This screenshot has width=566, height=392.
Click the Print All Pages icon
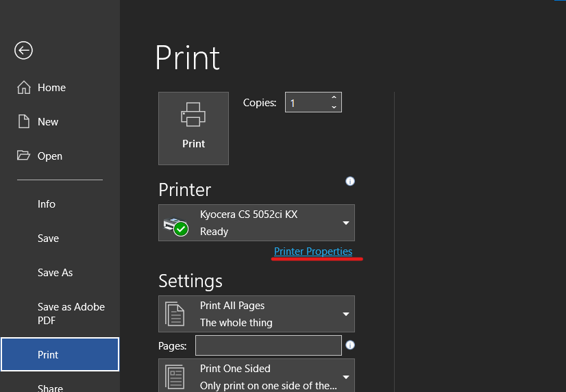click(175, 314)
